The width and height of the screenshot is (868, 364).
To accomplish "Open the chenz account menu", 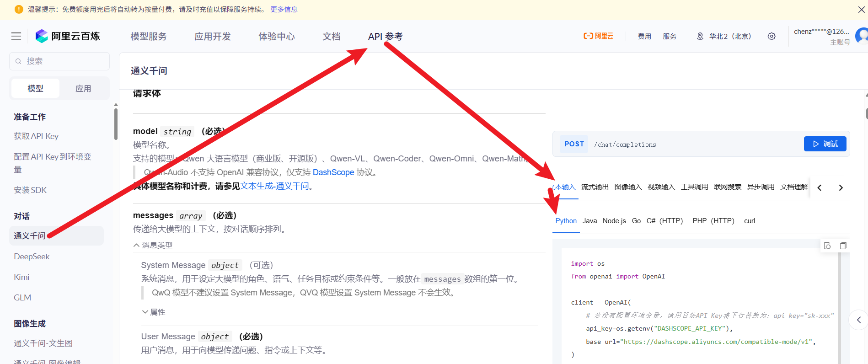I will 822,36.
